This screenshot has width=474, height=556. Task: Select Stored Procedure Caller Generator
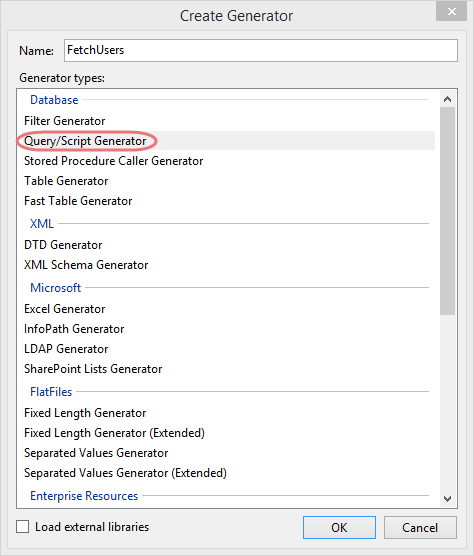(x=225, y=161)
